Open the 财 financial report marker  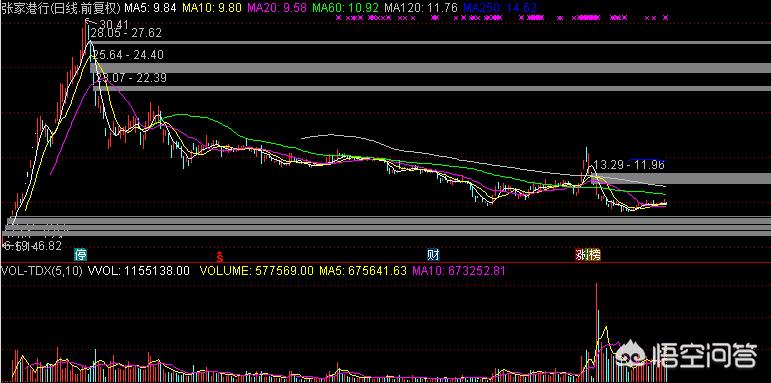(433, 255)
